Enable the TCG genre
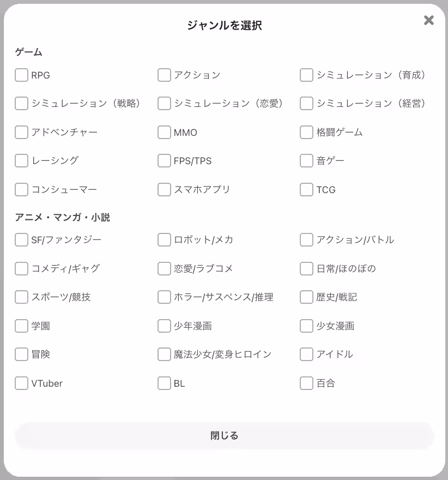 (306, 189)
